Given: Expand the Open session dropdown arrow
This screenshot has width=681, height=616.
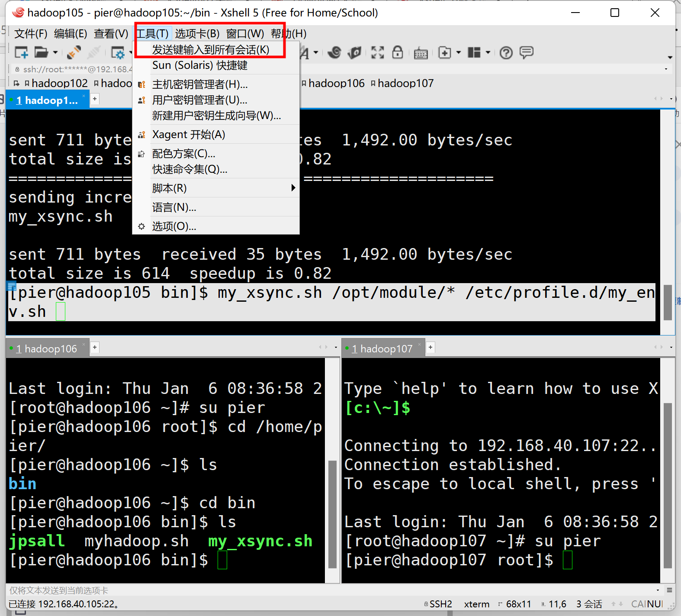Looking at the screenshot, I should (55, 53).
